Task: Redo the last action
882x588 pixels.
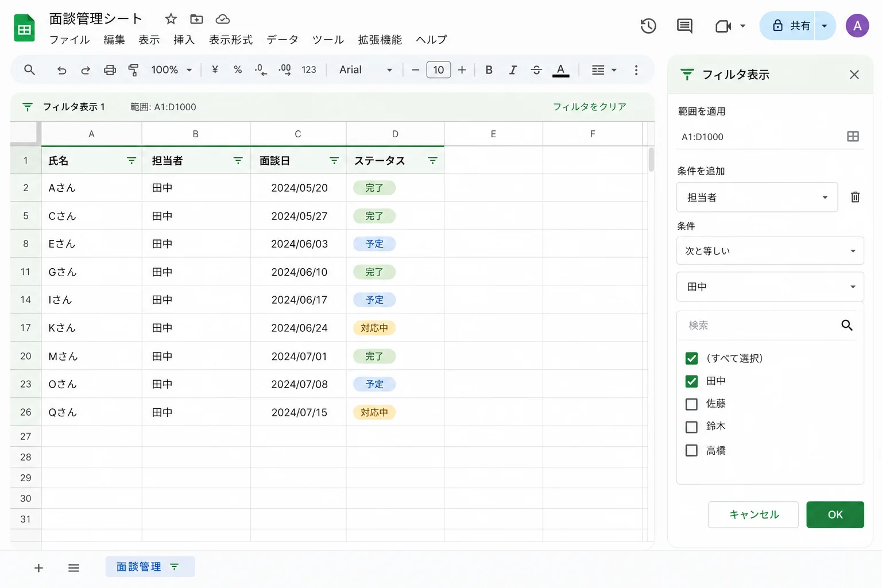Action: [x=86, y=70]
